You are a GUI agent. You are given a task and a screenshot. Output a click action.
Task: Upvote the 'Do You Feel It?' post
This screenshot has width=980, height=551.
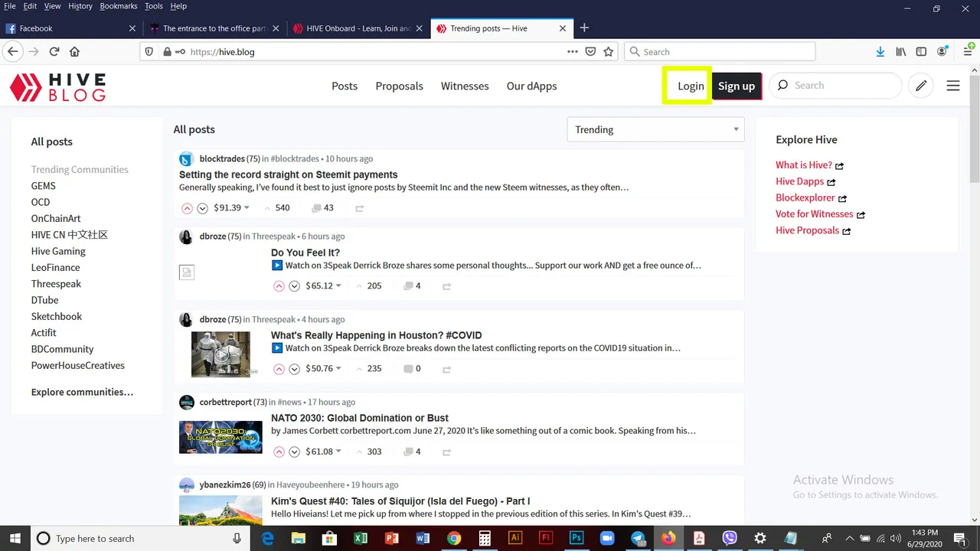279,286
